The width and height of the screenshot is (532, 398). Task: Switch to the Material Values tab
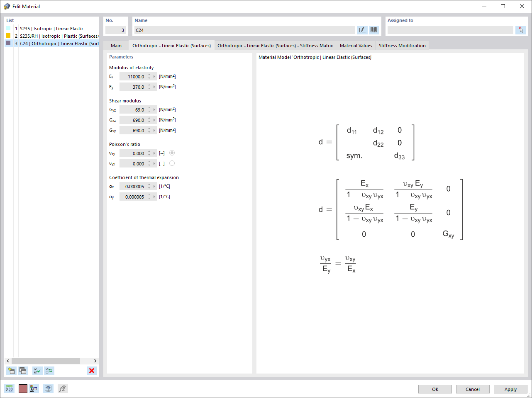tap(356, 46)
